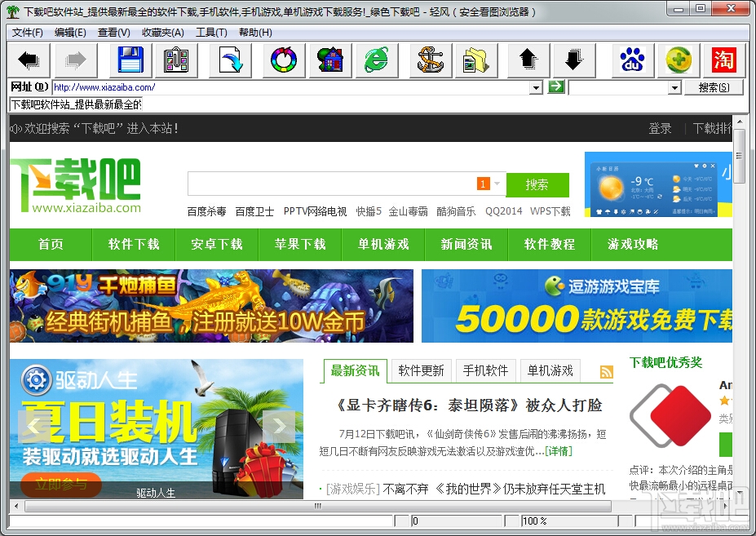Select the 下载吧软件站 browser tab
The width and height of the screenshot is (756, 536).
[76, 104]
